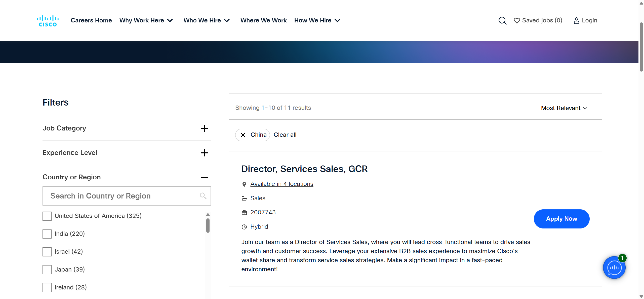Expand the Experience Level filter

[x=205, y=153]
